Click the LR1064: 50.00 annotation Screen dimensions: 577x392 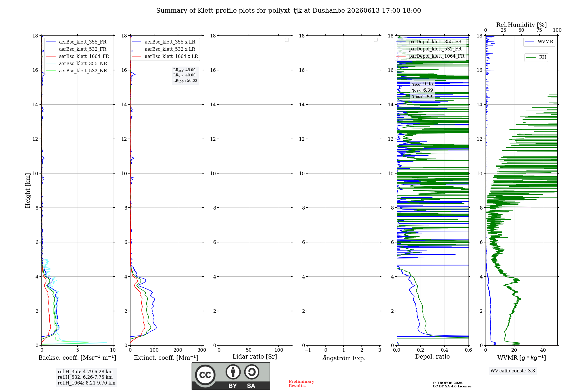pyautogui.click(x=185, y=81)
